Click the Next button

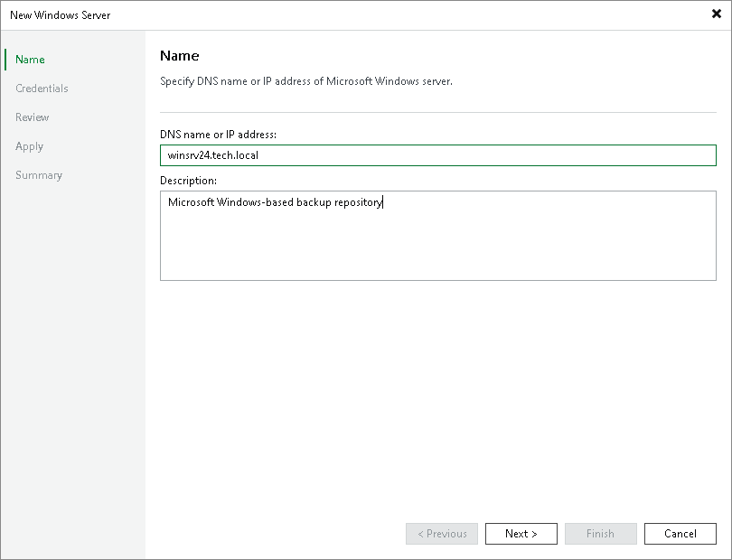(521, 533)
